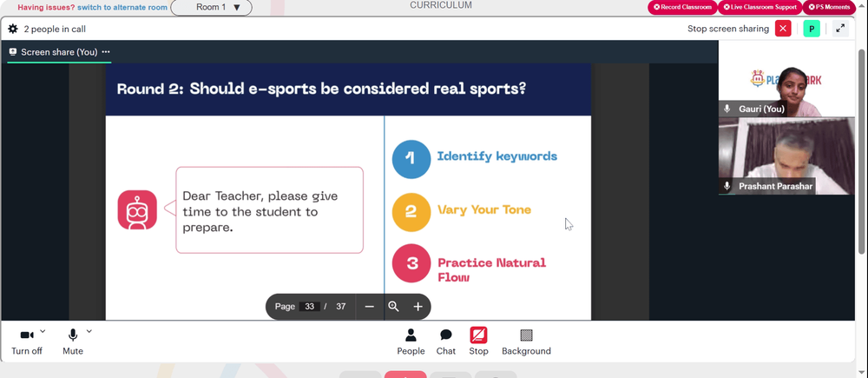Click PS Moments button
The width and height of the screenshot is (868, 378).
click(x=829, y=7)
